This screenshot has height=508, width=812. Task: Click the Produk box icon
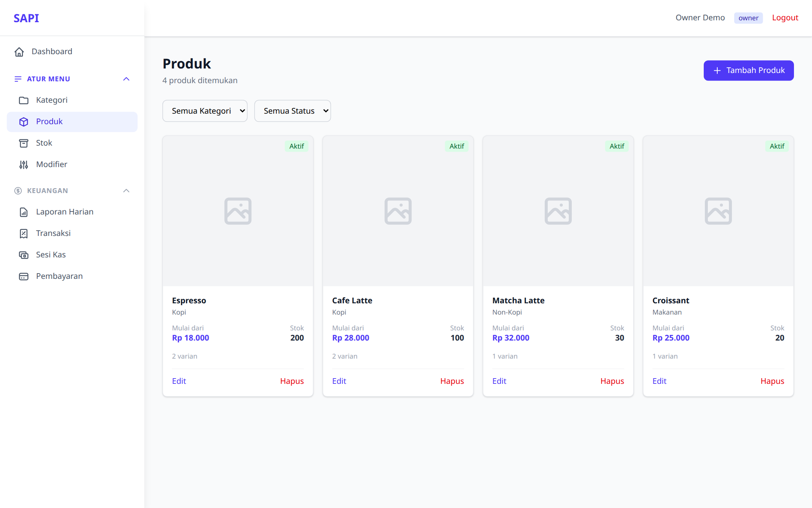(x=24, y=122)
